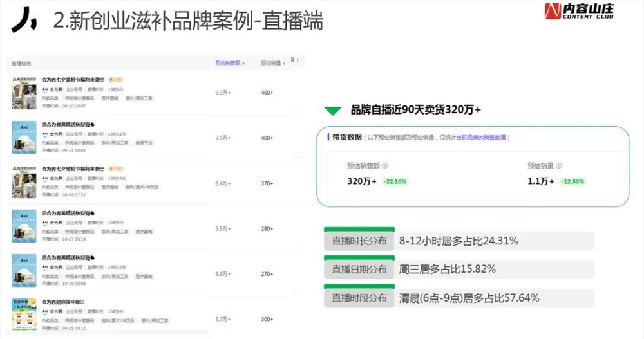Open the 合为养陪你简中秋 live title

(63, 302)
